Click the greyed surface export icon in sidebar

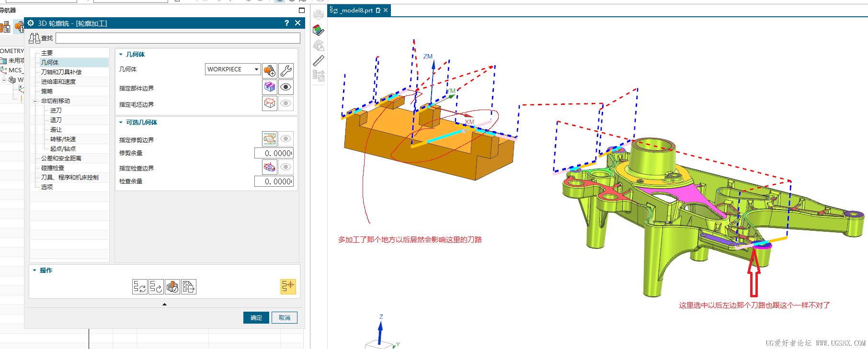(x=319, y=45)
